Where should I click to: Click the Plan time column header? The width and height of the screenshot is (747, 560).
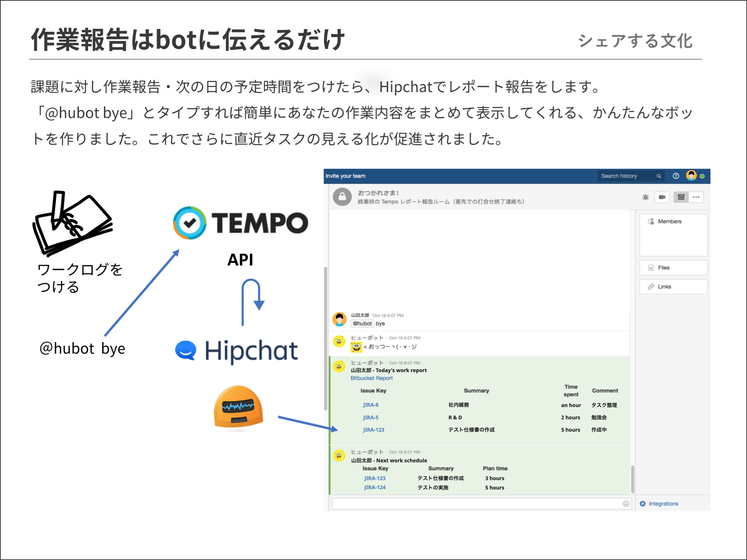(x=495, y=468)
